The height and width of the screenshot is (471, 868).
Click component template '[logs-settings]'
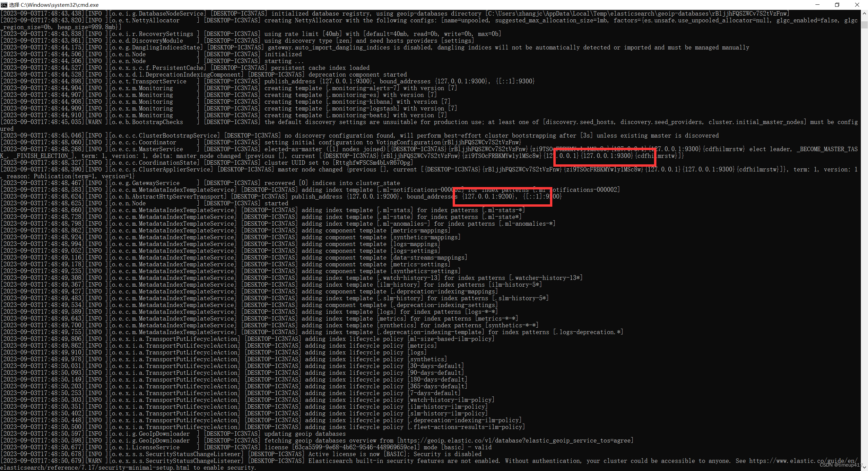(415, 251)
